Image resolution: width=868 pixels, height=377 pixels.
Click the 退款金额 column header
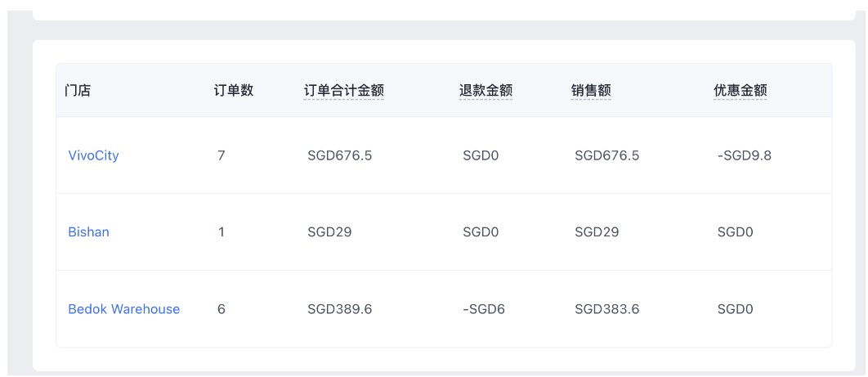[485, 90]
